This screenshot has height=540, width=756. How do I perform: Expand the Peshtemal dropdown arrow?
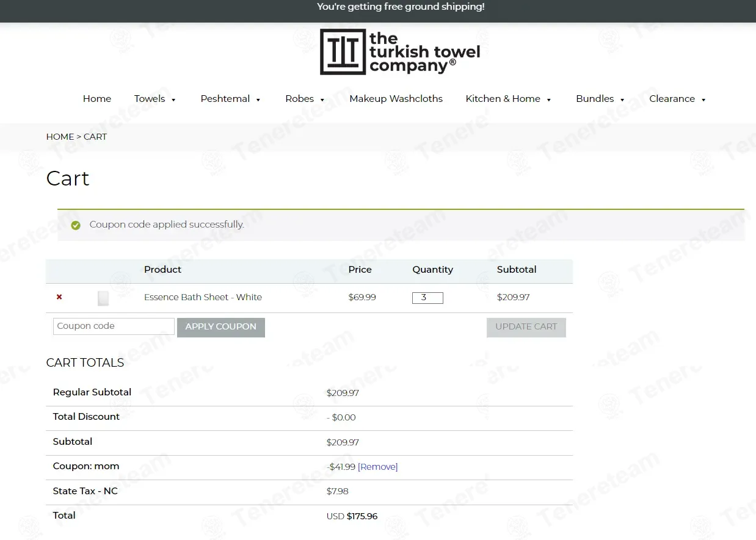[258, 100]
